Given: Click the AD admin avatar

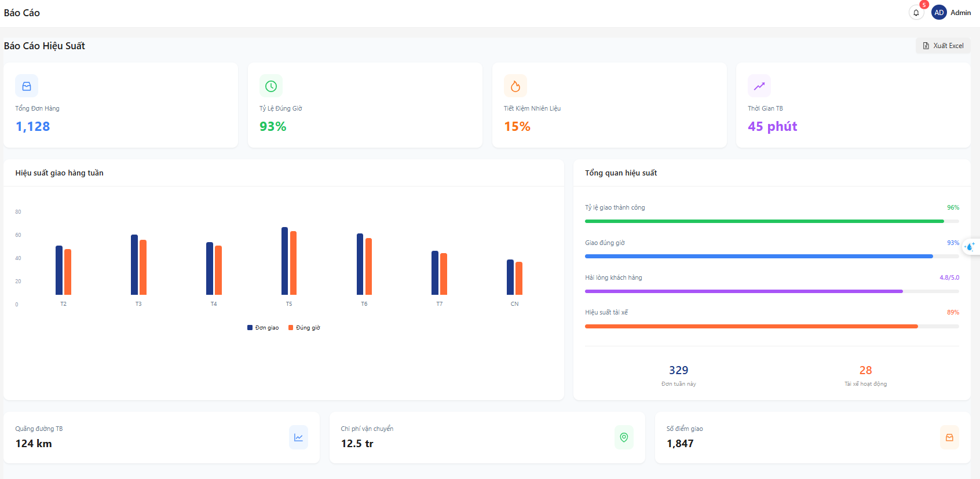Looking at the screenshot, I should (x=939, y=13).
